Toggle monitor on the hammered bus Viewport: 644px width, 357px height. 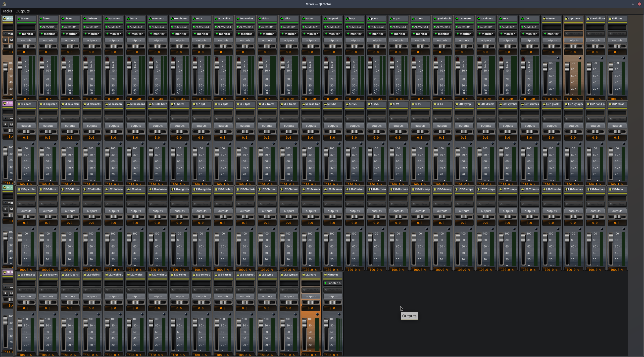tap(464, 34)
